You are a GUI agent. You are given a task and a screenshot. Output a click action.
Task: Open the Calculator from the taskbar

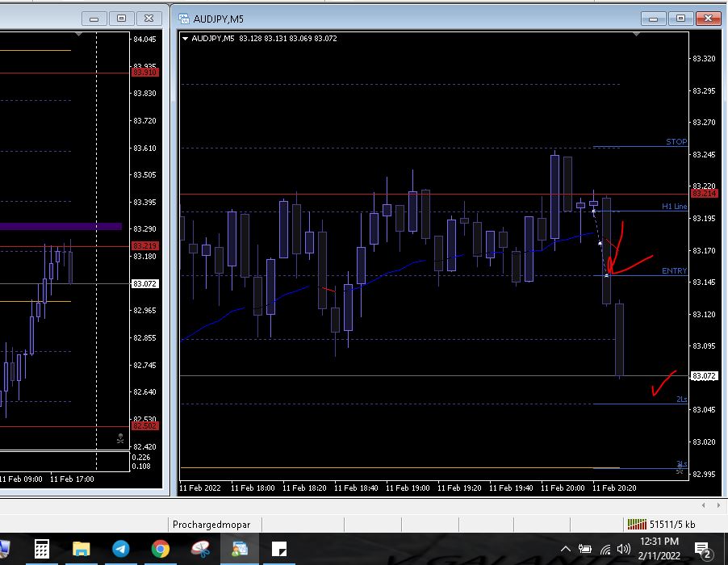42,549
